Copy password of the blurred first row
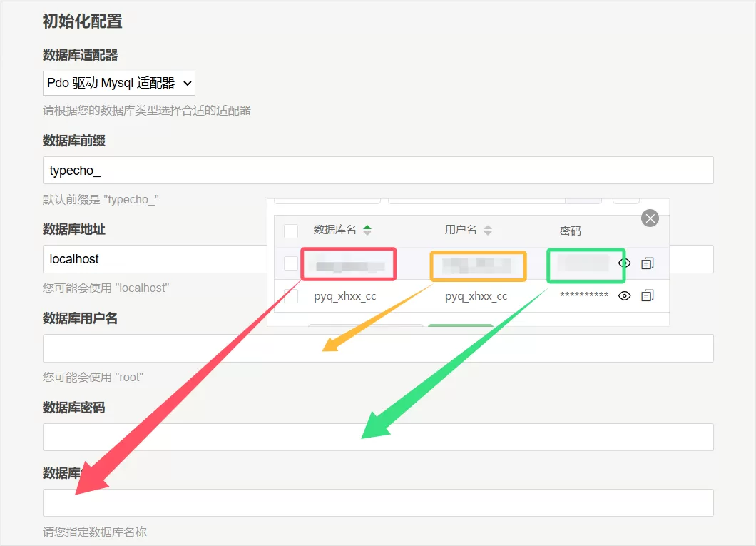756x546 pixels. coord(648,263)
